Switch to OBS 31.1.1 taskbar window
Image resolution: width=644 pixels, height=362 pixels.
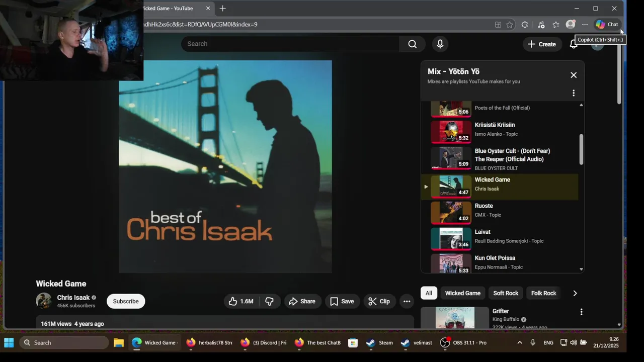point(463,342)
